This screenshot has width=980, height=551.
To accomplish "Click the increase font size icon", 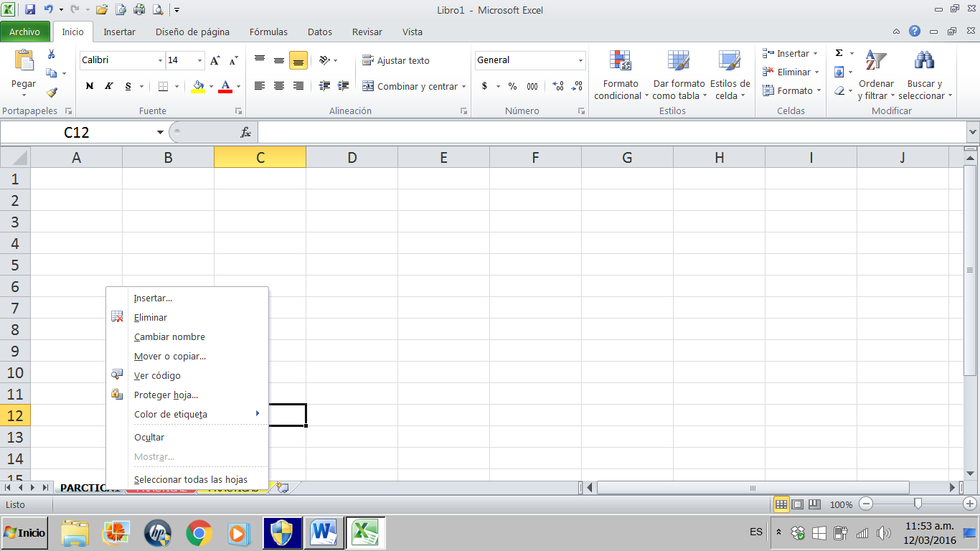I will (214, 60).
